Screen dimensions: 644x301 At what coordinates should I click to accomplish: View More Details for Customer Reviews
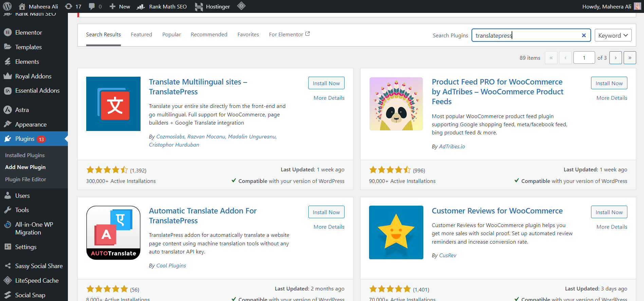[612, 227]
